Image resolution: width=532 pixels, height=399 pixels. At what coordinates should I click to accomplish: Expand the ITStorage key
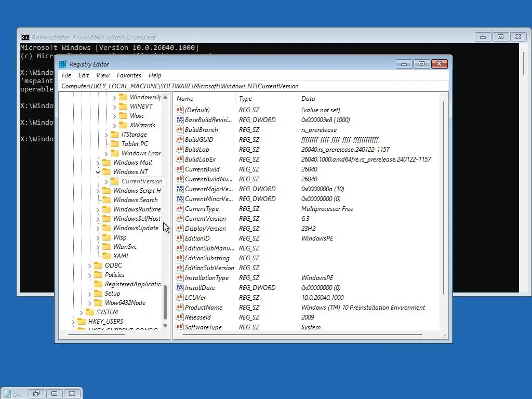(x=106, y=135)
